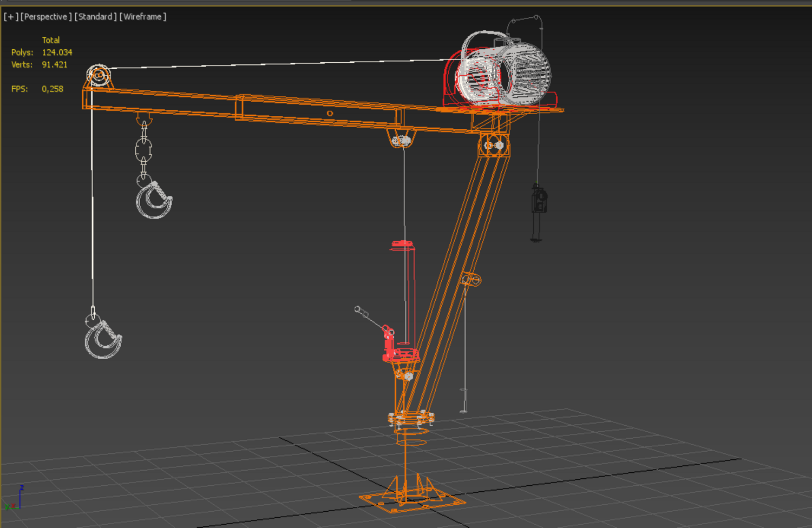Click the FPS value 0,258
Viewport: 812px width, 528px height.
click(x=53, y=89)
